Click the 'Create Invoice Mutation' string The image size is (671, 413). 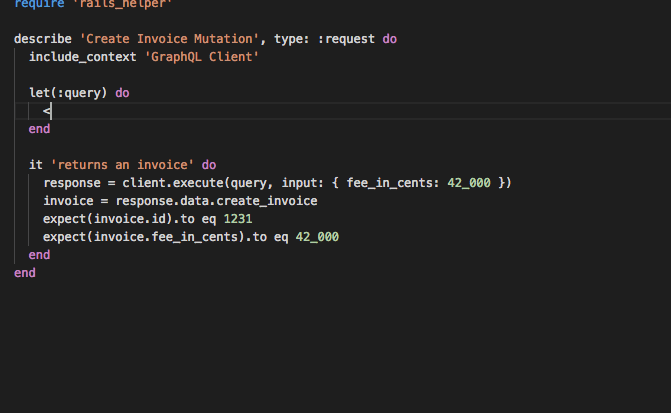(169, 39)
